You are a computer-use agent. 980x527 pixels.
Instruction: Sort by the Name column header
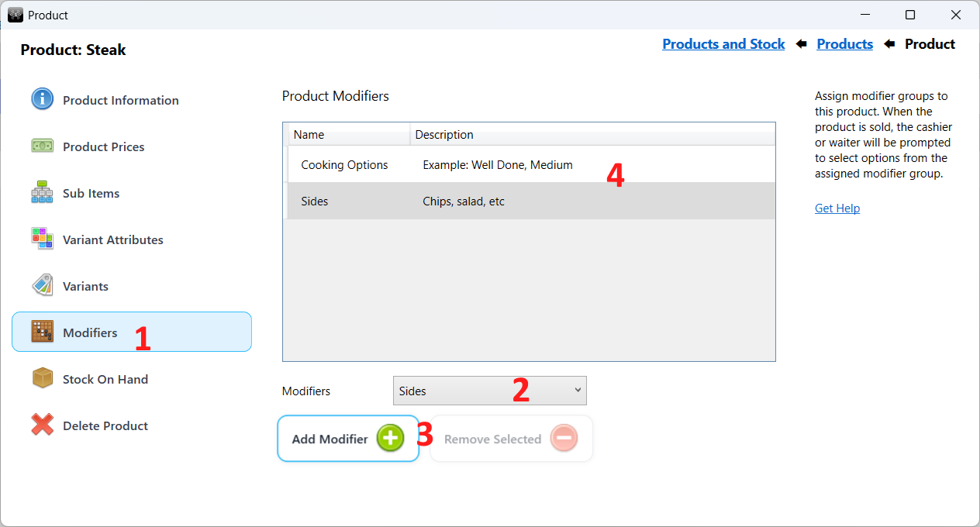click(349, 134)
